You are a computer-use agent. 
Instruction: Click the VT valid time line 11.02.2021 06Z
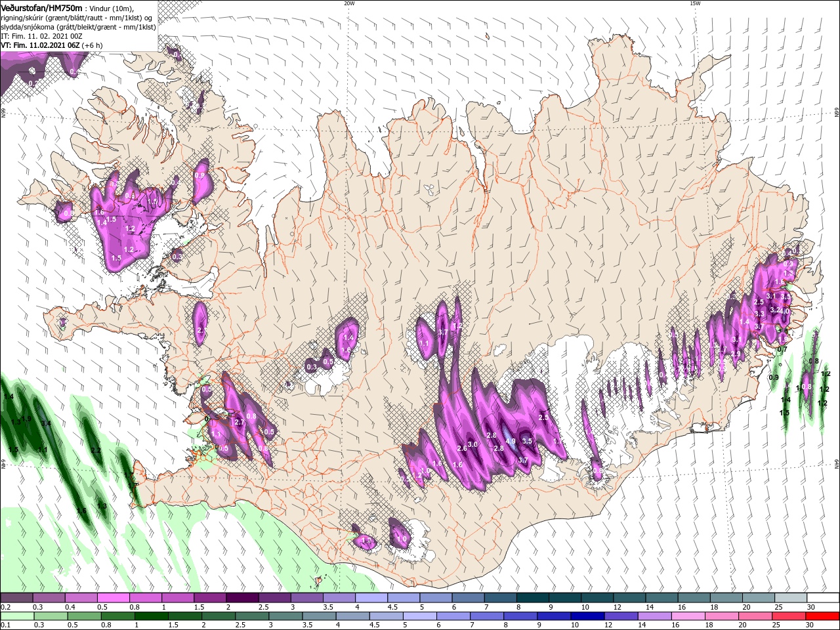click(51, 45)
